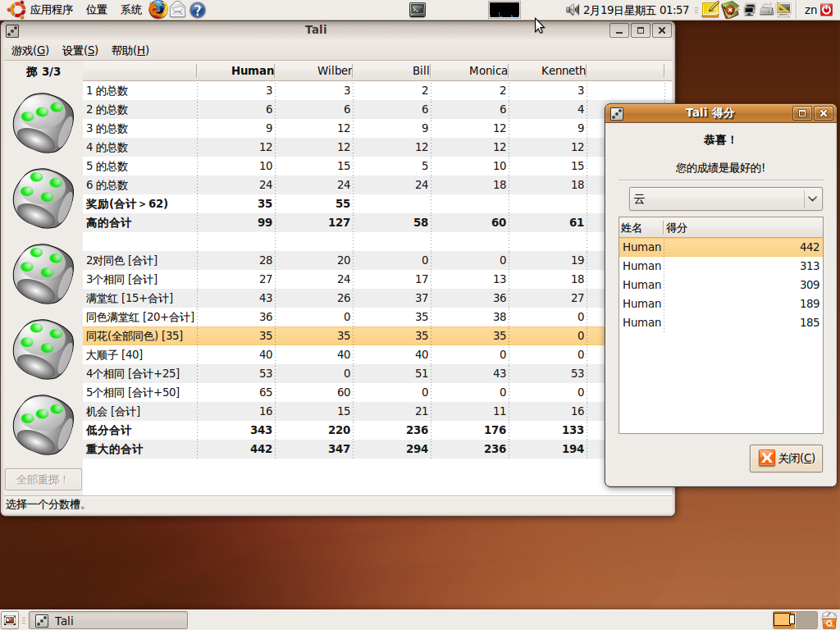Open the 系统 panel menu
The width and height of the screenshot is (840, 630).
click(130, 10)
